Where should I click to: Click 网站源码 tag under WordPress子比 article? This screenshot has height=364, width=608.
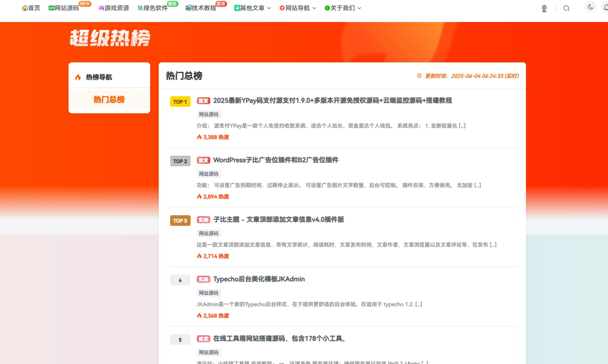tap(209, 174)
